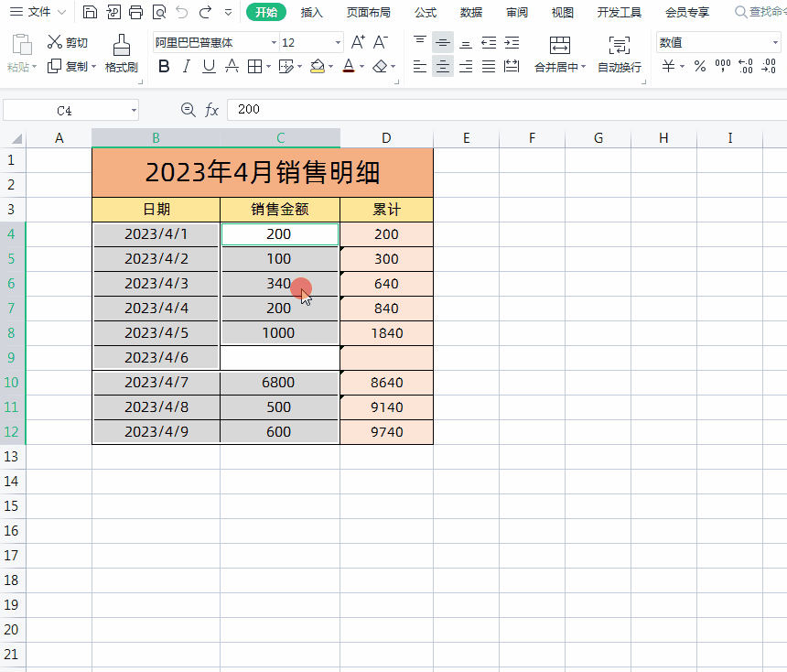Viewport: 787px width, 672px height.
Task: Expand the Copy (复制) options arrow
Action: (x=93, y=66)
